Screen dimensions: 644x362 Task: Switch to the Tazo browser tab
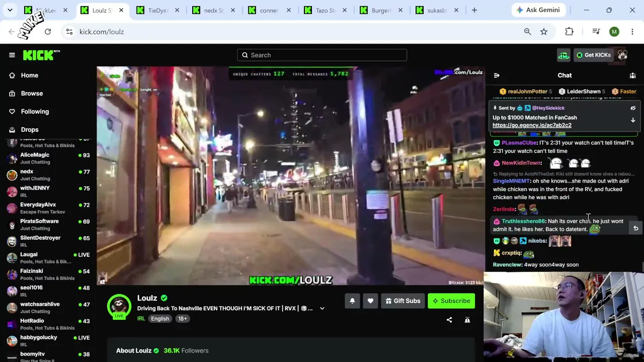(326, 10)
